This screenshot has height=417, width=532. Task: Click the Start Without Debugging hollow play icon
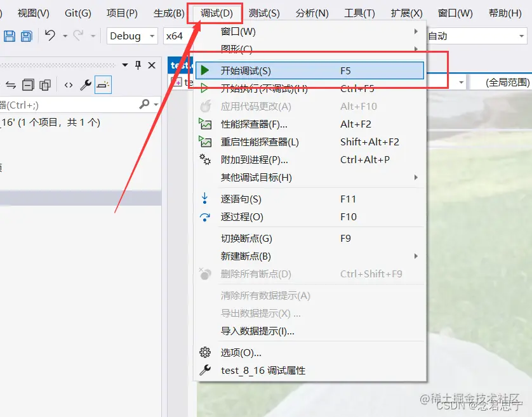pyautogui.click(x=204, y=88)
